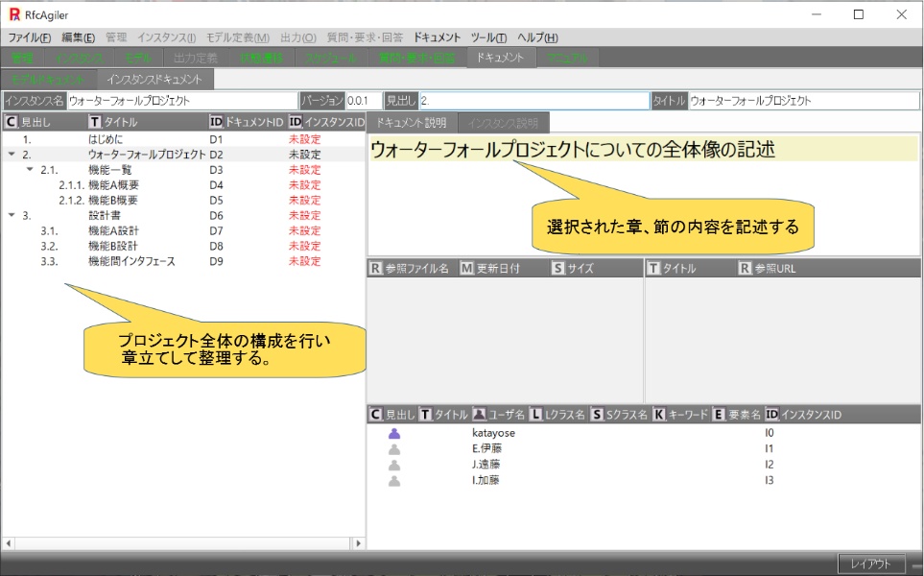The image size is (924, 576).
Task: Select the 機能間インタフェース row in the tree
Action: point(131,261)
